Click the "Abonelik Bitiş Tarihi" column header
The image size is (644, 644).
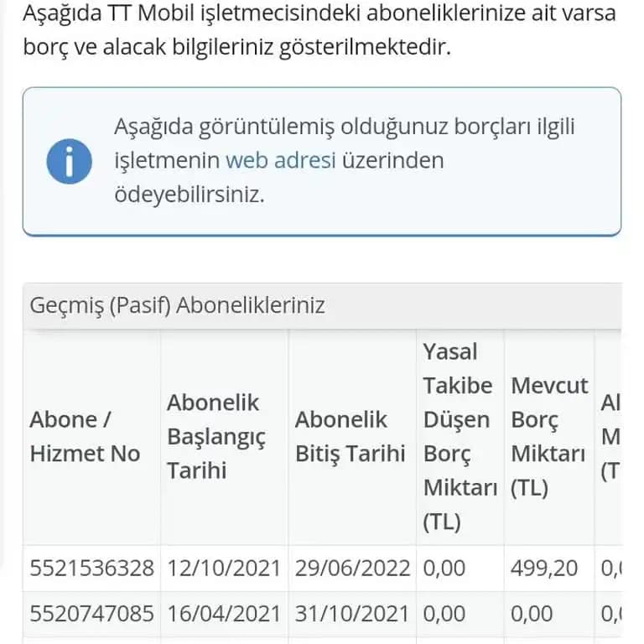click(350, 436)
